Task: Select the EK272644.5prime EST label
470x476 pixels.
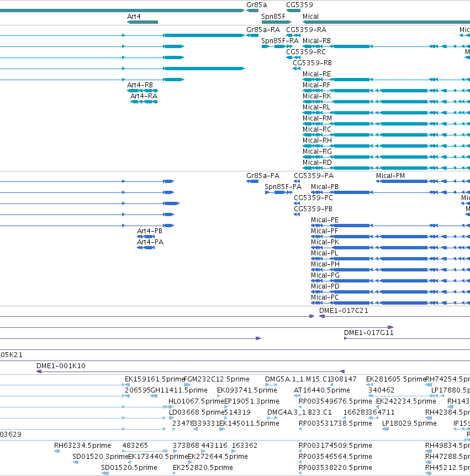Action: coord(218,457)
